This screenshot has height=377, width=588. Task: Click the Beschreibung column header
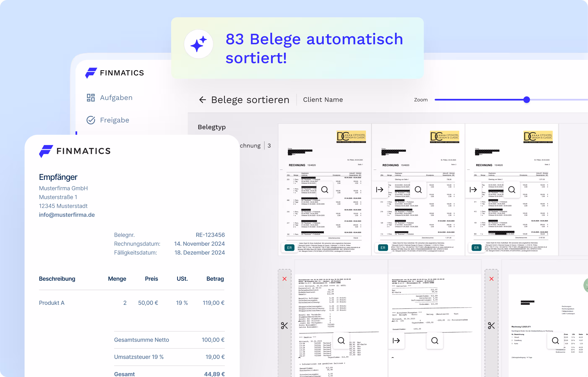tap(57, 279)
